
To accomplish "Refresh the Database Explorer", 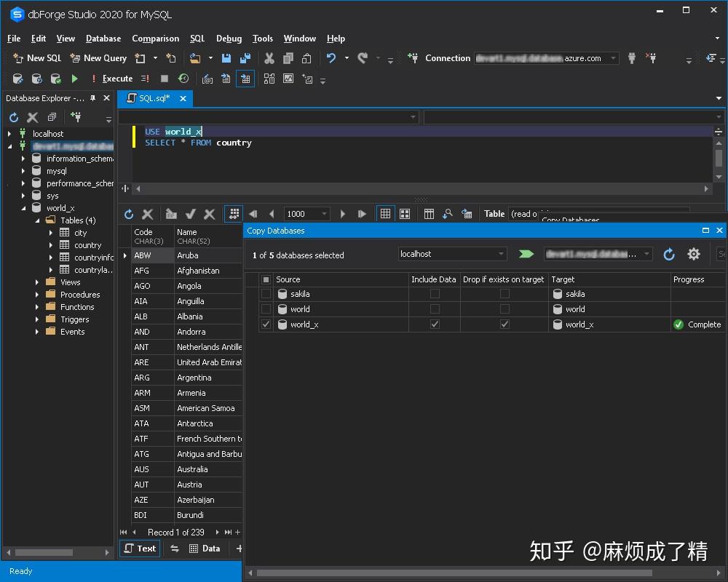I will (x=12, y=116).
